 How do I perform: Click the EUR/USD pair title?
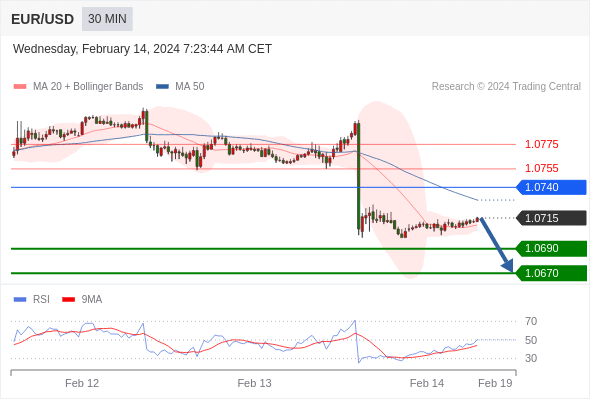[x=43, y=19]
